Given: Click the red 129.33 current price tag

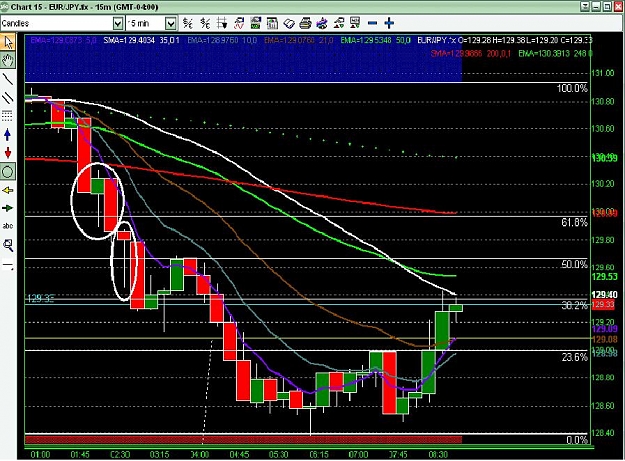Looking at the screenshot, I should point(603,305).
